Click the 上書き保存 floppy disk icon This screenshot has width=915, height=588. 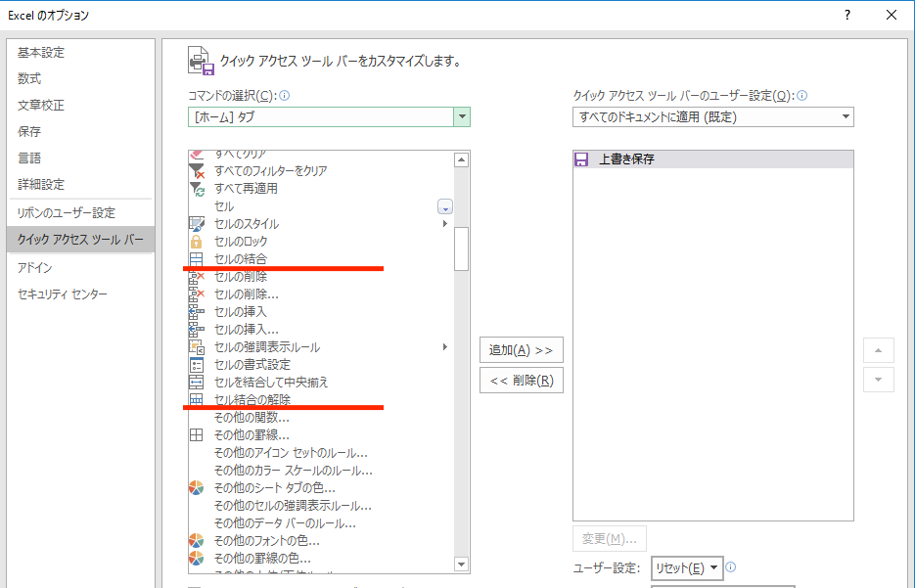point(581,159)
